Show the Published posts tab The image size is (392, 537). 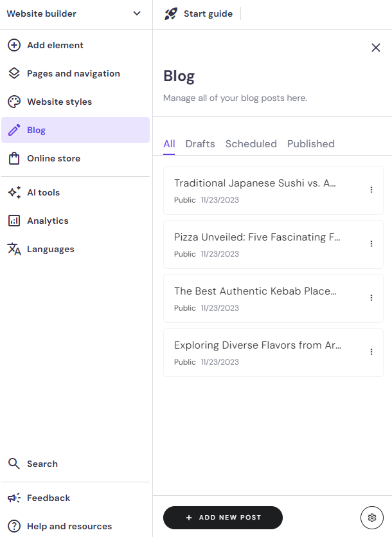(310, 143)
